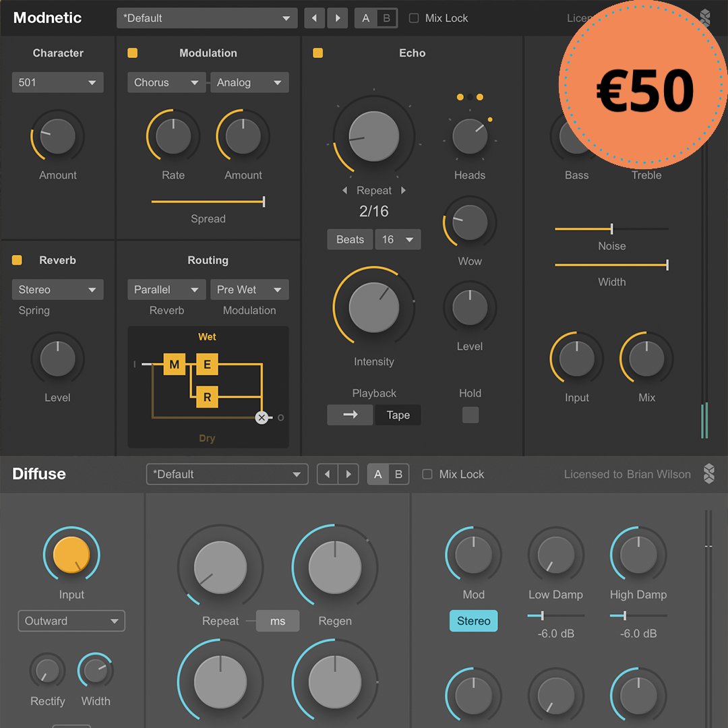Click the Echo Repeat knob
728x728 pixels.
point(373,136)
